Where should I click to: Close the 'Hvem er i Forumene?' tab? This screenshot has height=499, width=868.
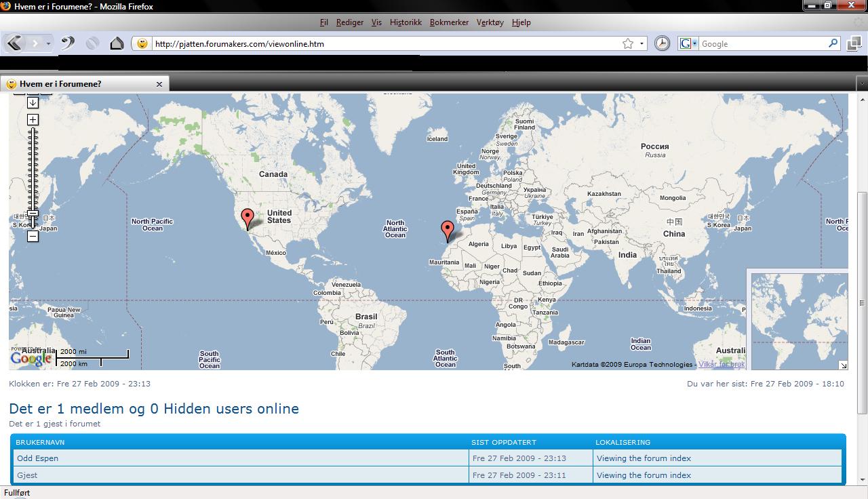tap(159, 84)
